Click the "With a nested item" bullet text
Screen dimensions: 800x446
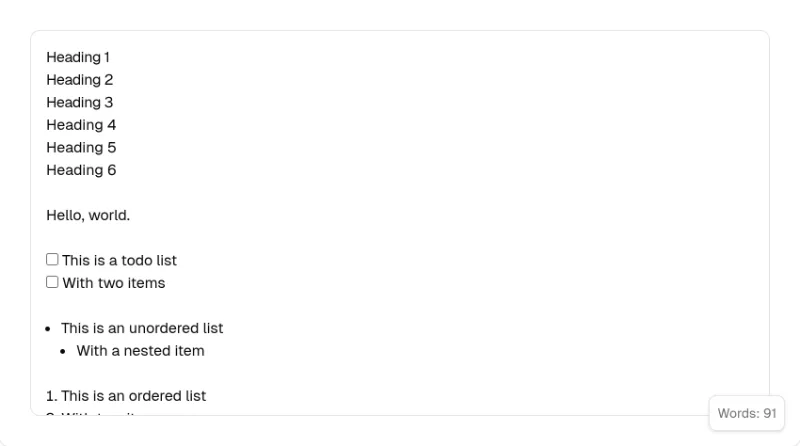[140, 351]
